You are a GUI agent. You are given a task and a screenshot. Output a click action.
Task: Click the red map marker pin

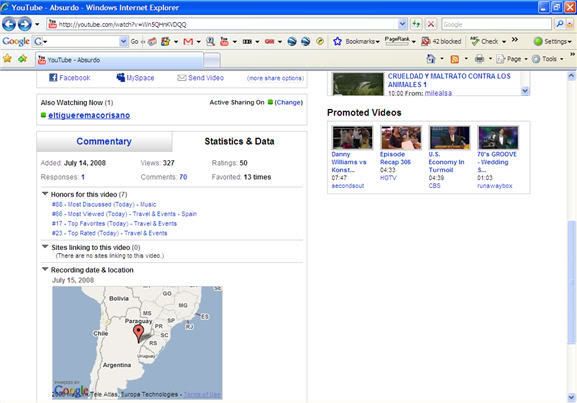click(x=138, y=333)
